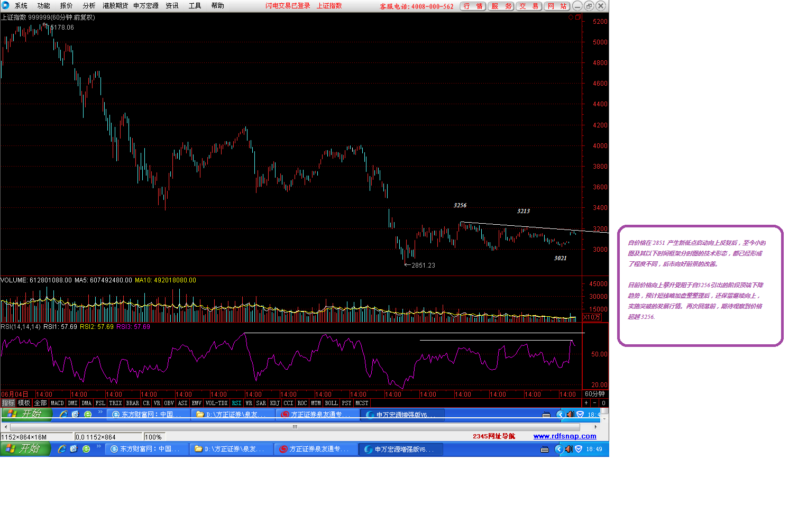Click the app logo icon beside 系统
798x532 pixels.
coord(5,6)
